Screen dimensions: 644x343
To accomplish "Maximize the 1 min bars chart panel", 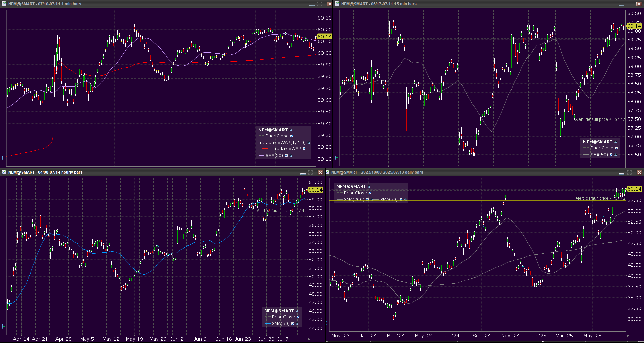I will 319,4.
